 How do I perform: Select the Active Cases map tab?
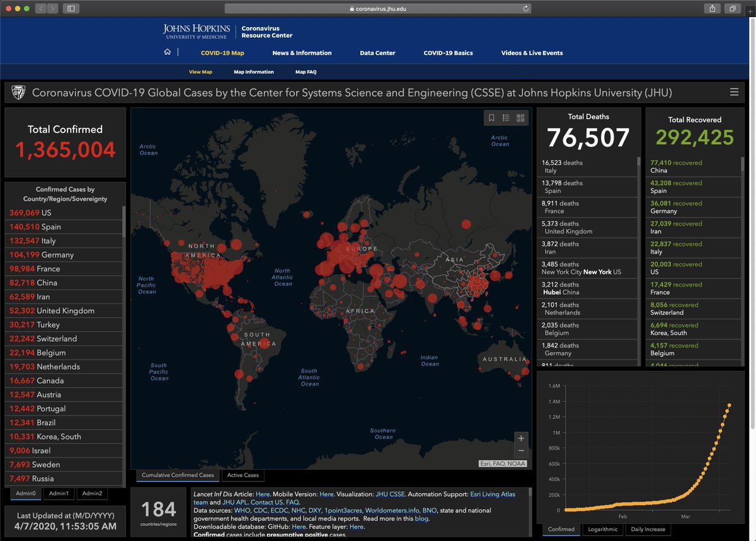243,475
